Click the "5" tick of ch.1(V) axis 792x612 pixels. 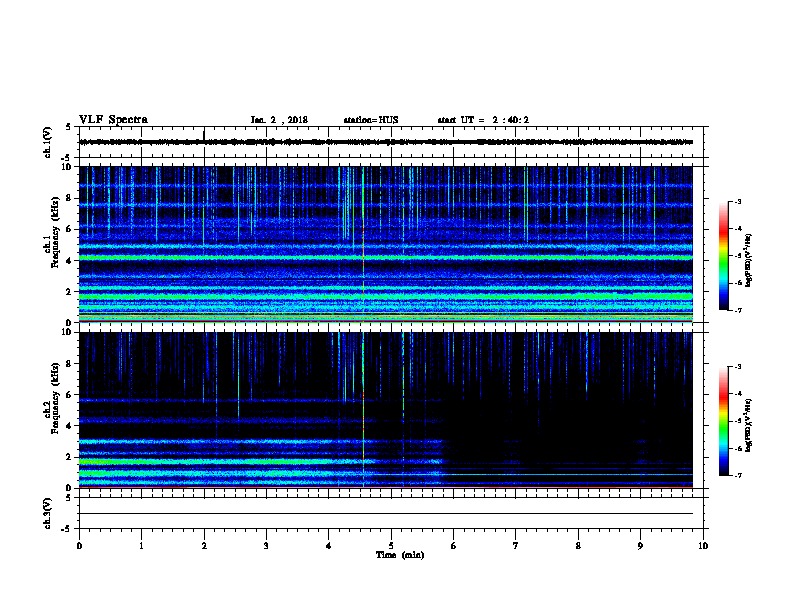point(69,127)
